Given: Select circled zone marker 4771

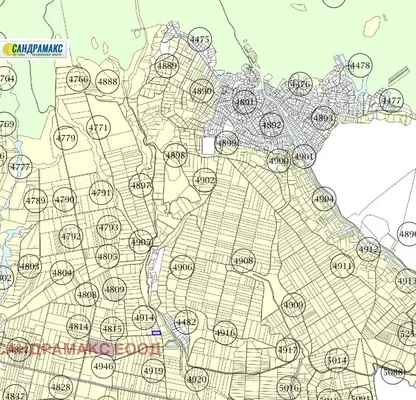Looking at the screenshot, I should point(99,128).
